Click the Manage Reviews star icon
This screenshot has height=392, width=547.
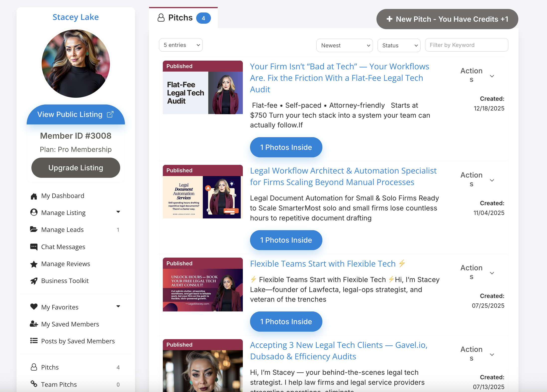[x=34, y=264]
